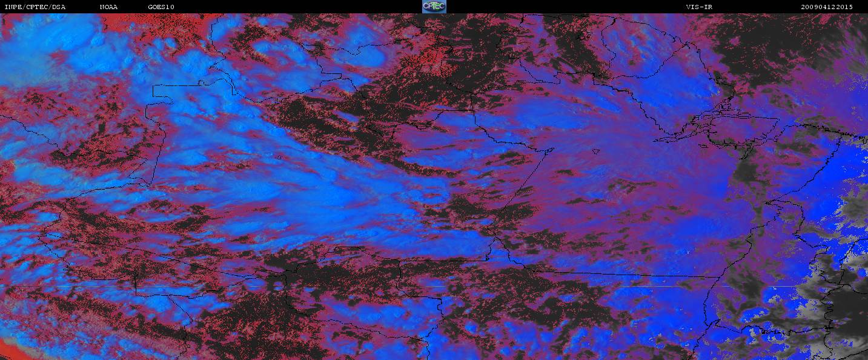Select the INPE/CPTEC/DSA header label
This screenshot has width=868, height=360.
(35, 7)
